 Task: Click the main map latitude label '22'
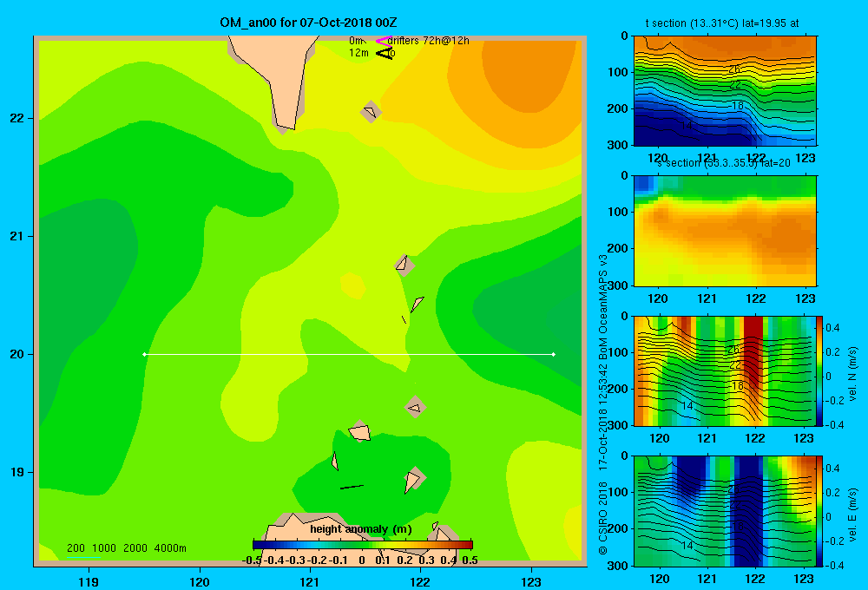coord(17,118)
